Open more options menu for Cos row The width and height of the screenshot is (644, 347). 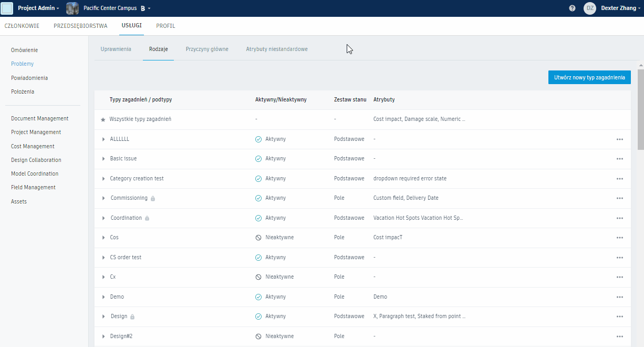coord(620,238)
